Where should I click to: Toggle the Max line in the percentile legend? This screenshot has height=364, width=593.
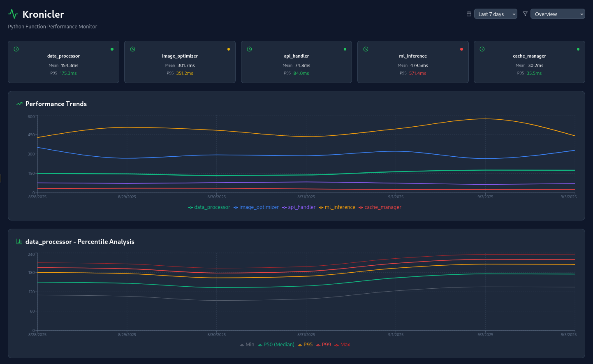342,345
